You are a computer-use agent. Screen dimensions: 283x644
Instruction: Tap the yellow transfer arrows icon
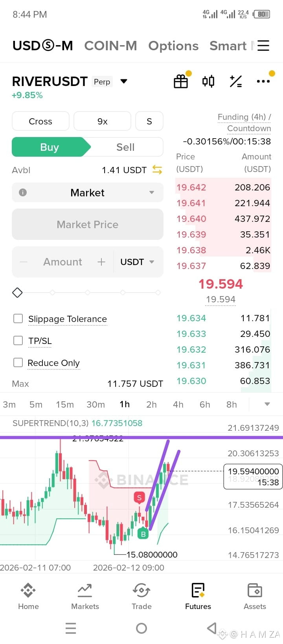tap(157, 170)
